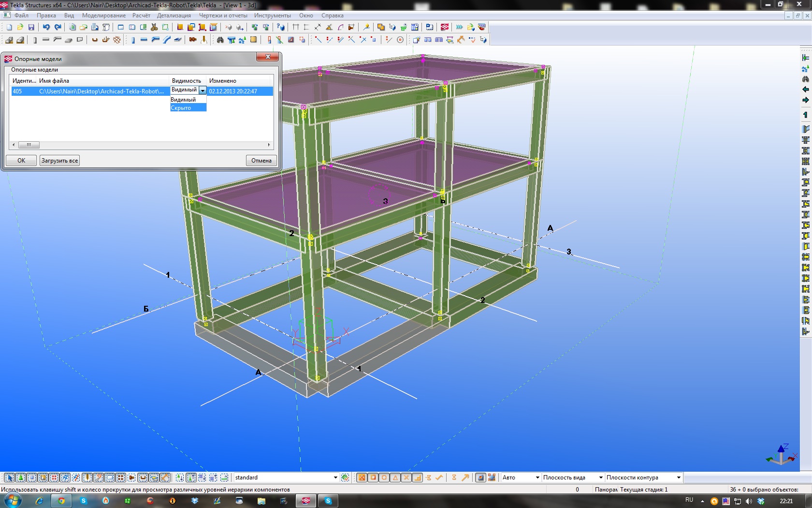
Task: Click 'Отмена' in the reference models dialog
Action: 261,161
